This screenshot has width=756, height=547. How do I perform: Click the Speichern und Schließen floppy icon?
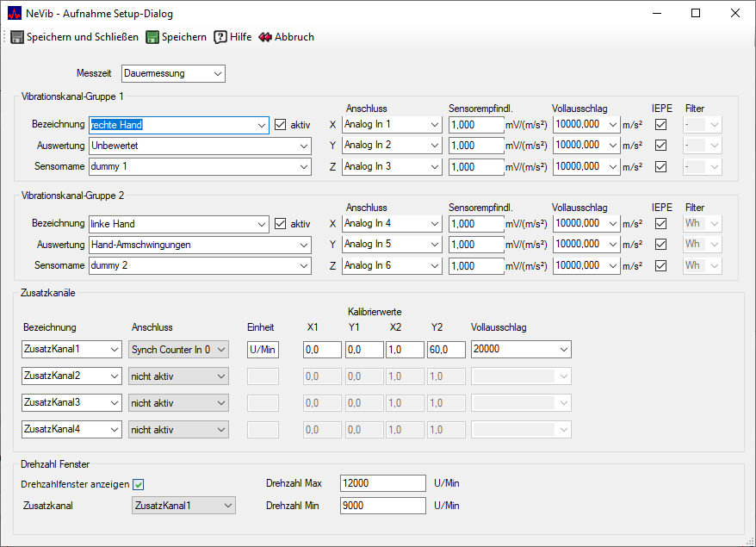(x=16, y=37)
